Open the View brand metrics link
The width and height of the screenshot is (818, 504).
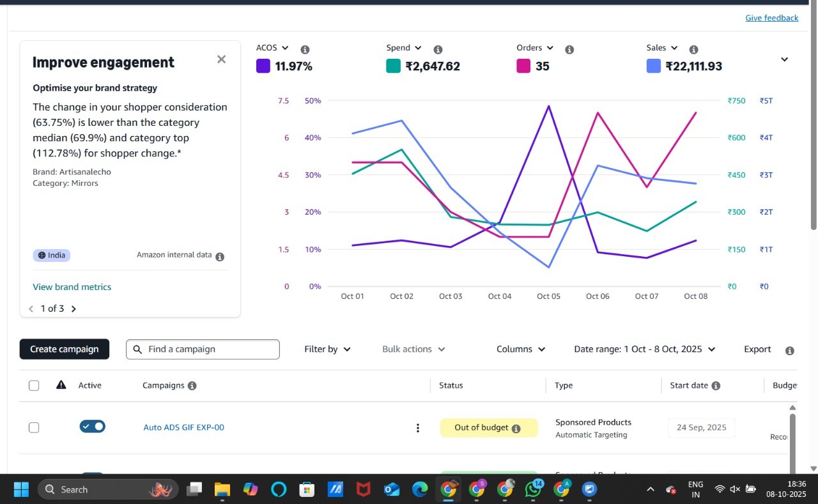coord(72,287)
